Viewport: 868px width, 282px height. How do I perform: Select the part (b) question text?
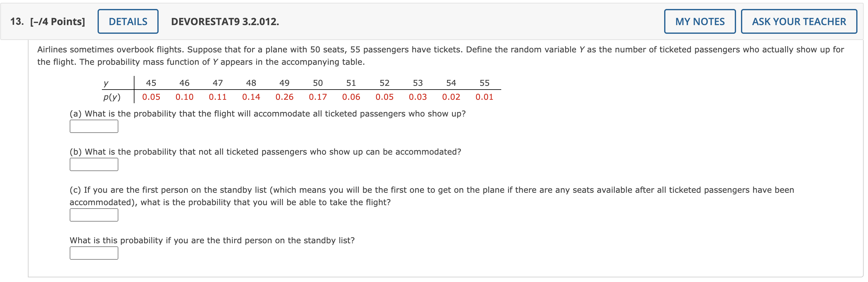265,151
